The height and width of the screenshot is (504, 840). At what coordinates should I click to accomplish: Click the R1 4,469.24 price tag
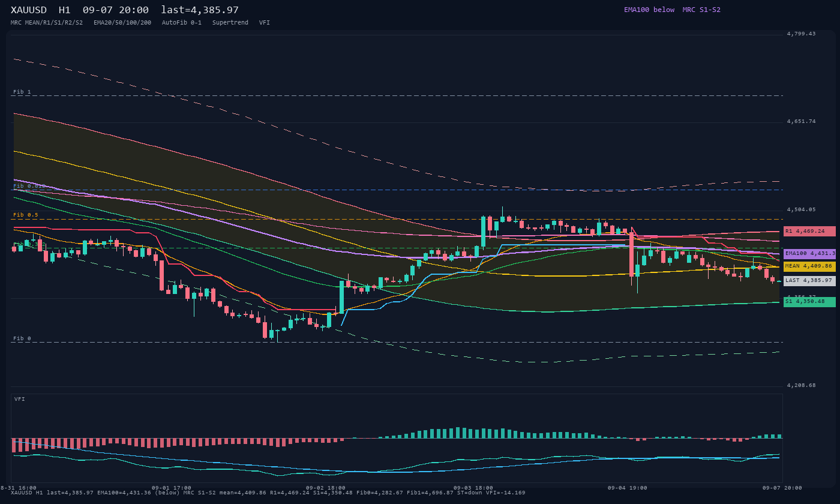click(809, 231)
